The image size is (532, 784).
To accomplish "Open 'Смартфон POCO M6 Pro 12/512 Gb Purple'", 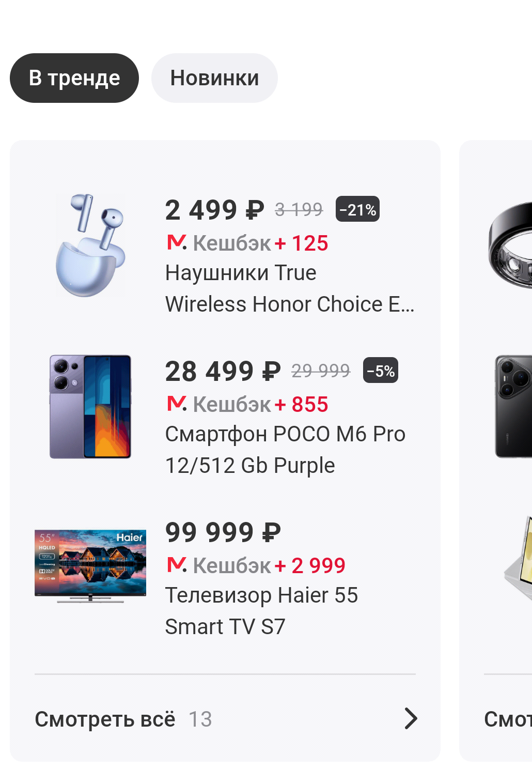I will pyautogui.click(x=285, y=450).
